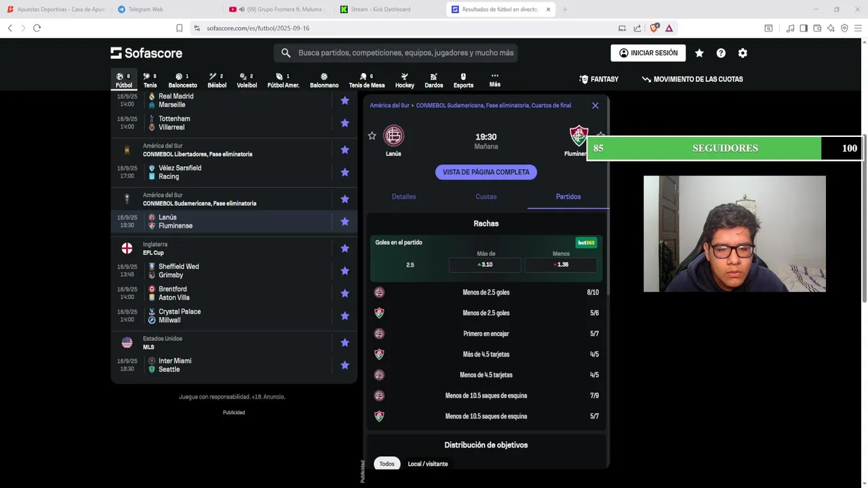Open CONMEBOL Sudamericana breadcrumb link
This screenshot has height=488, width=868.
494,105
